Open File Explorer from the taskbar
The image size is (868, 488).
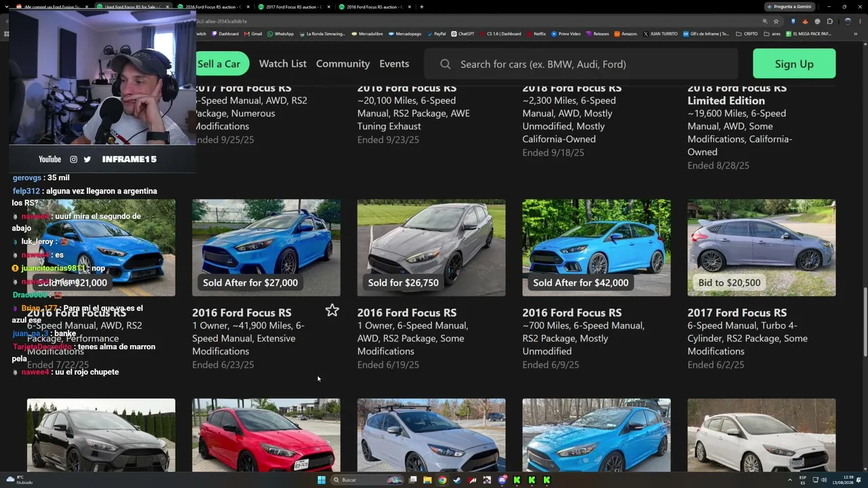pos(427,480)
